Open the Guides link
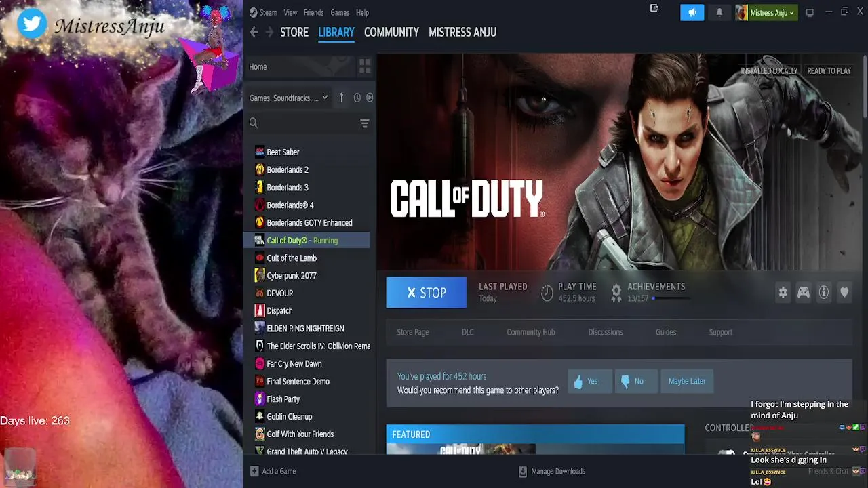This screenshot has width=868, height=488. pos(666,332)
